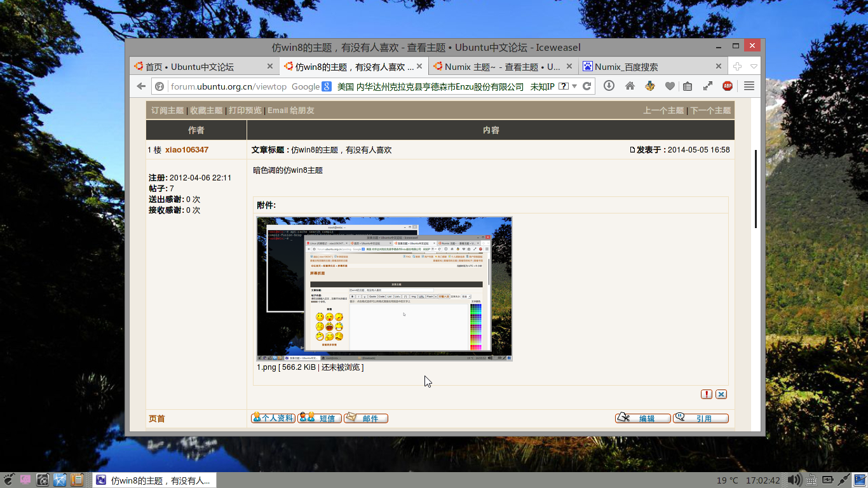Open the volume speaker tray icon
The height and width of the screenshot is (488, 868).
click(794, 480)
